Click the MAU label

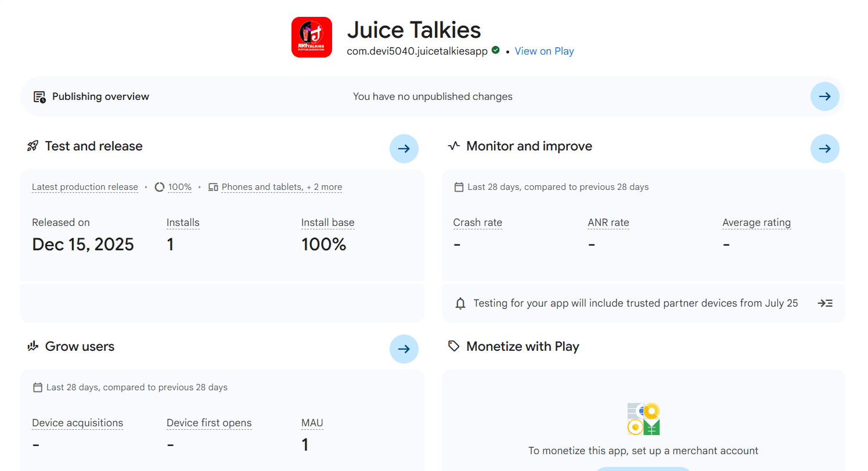[x=312, y=423]
